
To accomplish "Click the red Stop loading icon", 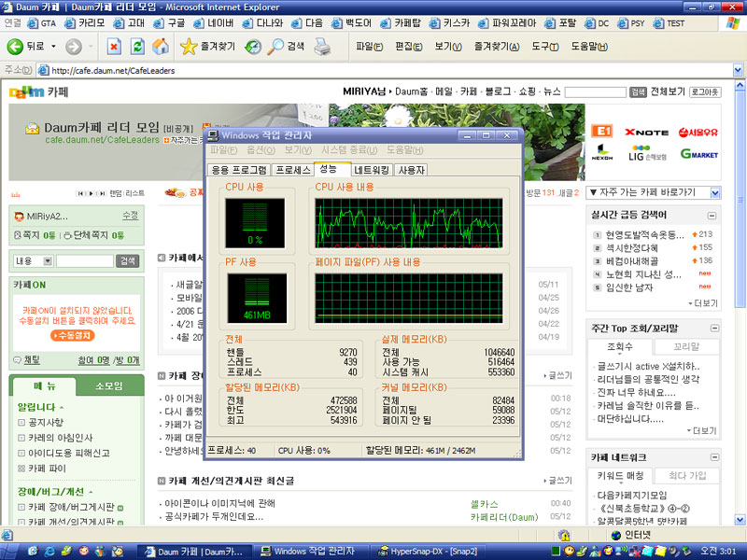I will click(113, 46).
